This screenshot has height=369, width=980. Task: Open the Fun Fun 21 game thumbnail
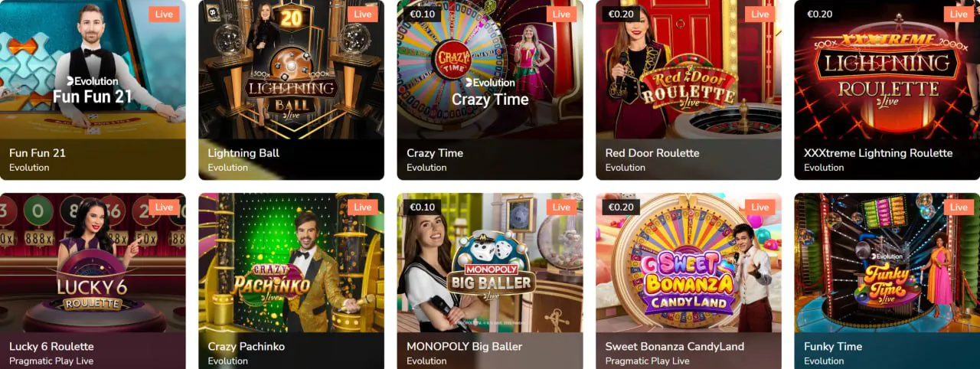point(93,70)
